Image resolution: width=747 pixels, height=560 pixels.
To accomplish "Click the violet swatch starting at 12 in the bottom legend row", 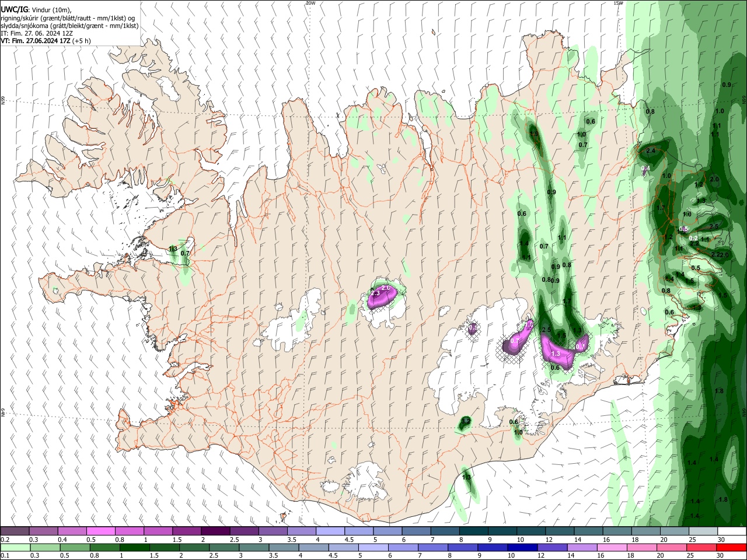I will 552,547.
